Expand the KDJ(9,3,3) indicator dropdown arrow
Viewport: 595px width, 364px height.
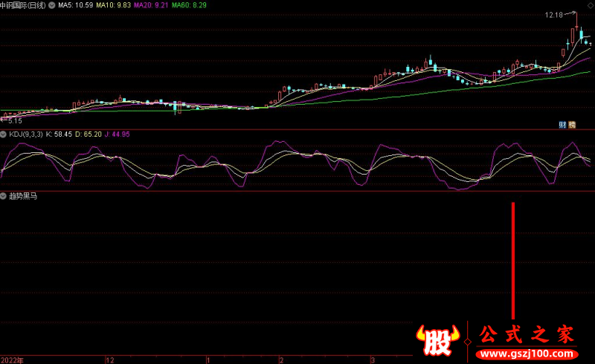(4, 134)
